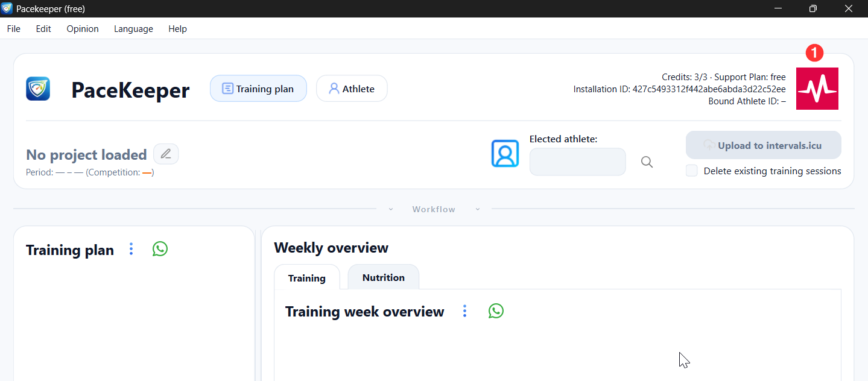The width and height of the screenshot is (868, 381).
Task: Click Upload to intervals.icu button
Action: pos(763,145)
